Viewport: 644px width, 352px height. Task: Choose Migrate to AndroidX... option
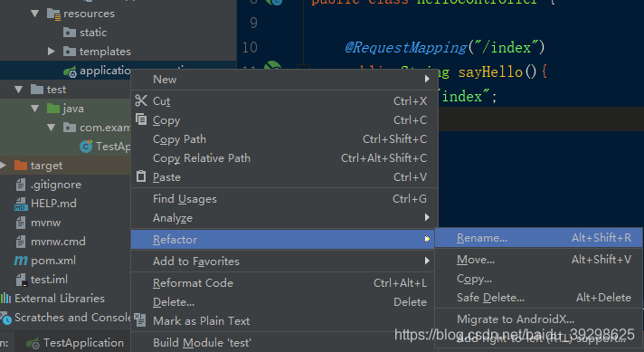[x=538, y=319]
